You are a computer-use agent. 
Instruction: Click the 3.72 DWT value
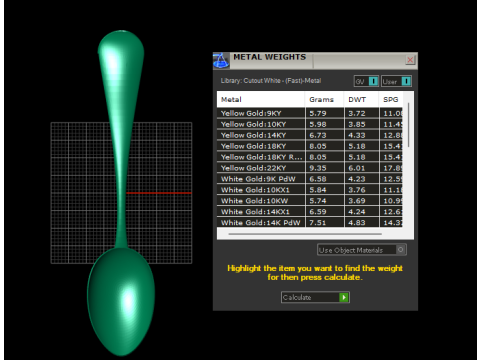pyautogui.click(x=357, y=113)
